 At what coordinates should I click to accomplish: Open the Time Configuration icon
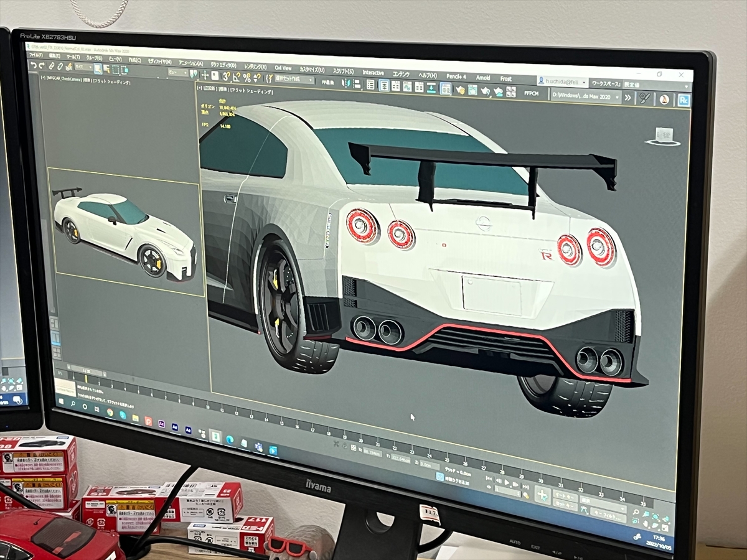tap(526, 495)
